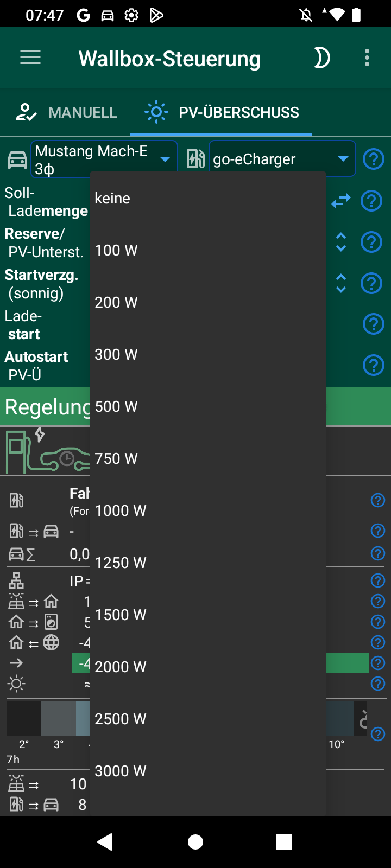
Task: Click the sun forecast icon
Action: click(16, 684)
